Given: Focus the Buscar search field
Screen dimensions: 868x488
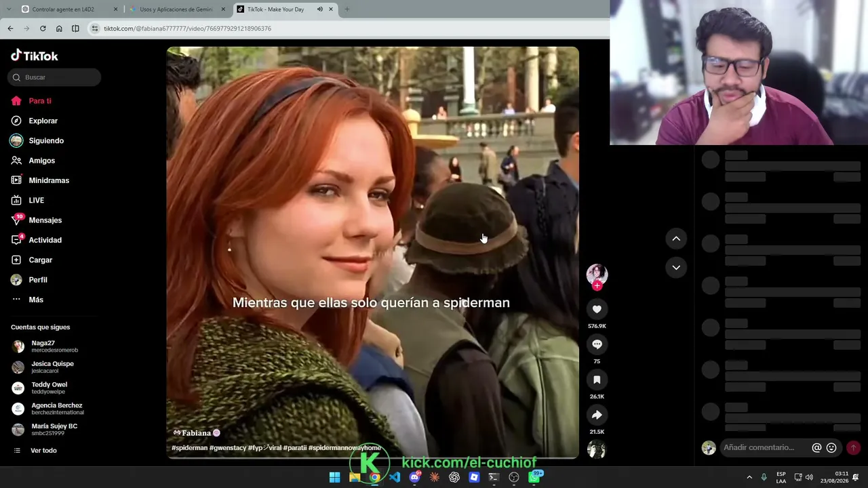Looking at the screenshot, I should pos(54,77).
